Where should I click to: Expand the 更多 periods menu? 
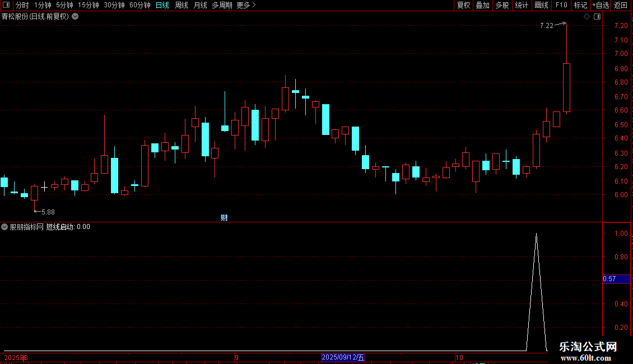click(x=246, y=5)
